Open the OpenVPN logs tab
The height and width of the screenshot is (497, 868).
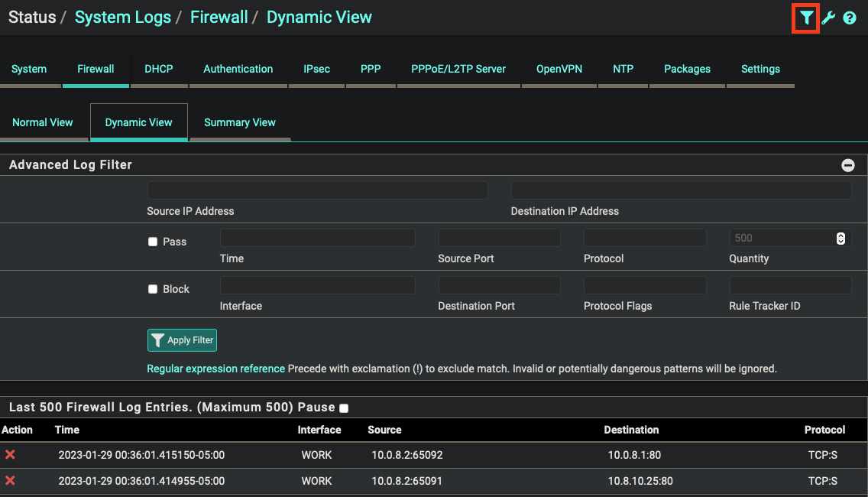[x=559, y=69]
